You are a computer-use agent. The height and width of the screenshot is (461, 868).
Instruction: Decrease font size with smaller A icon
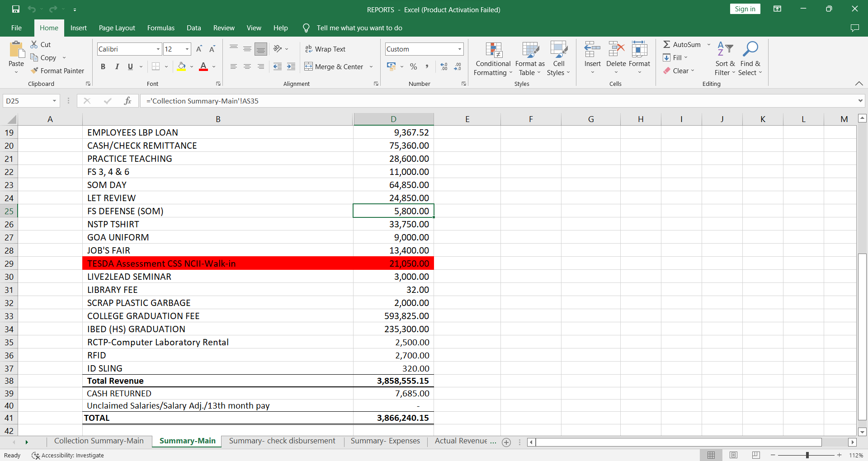[212, 49]
